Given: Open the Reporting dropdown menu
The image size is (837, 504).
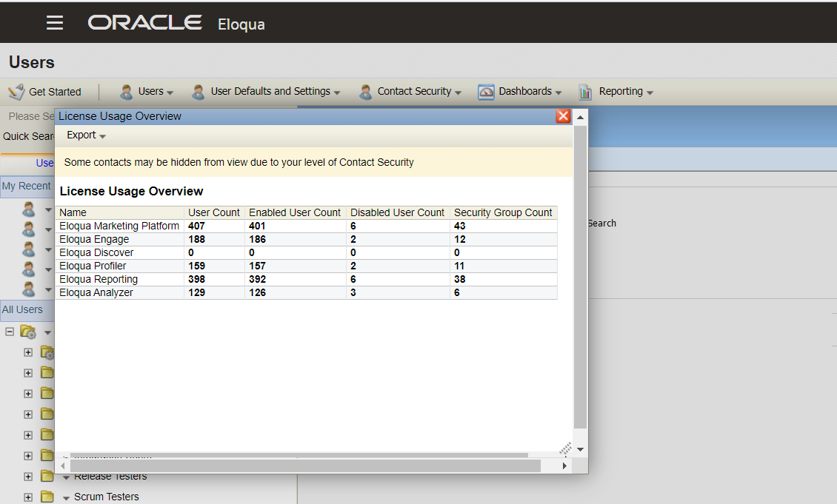Looking at the screenshot, I should point(626,92).
